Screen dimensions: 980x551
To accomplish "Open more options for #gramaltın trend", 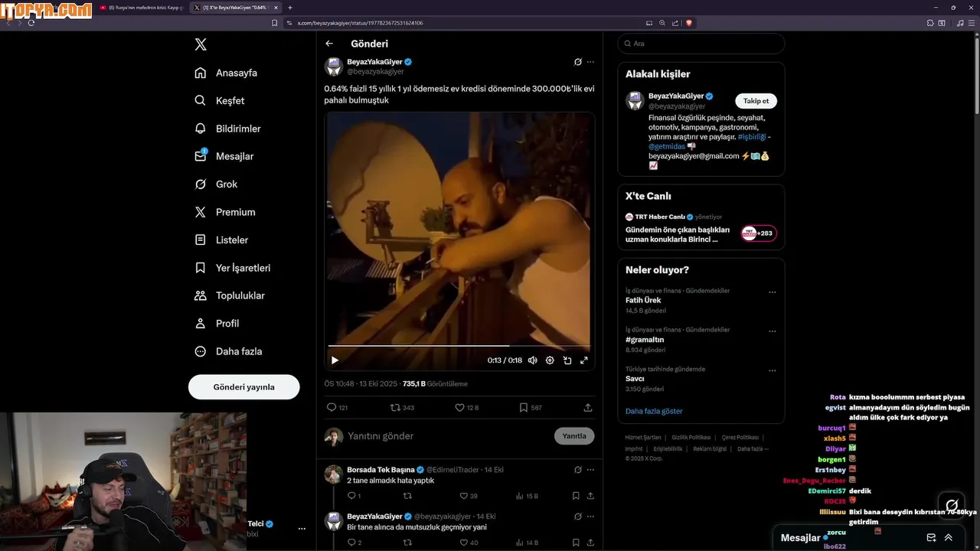I will click(x=773, y=331).
